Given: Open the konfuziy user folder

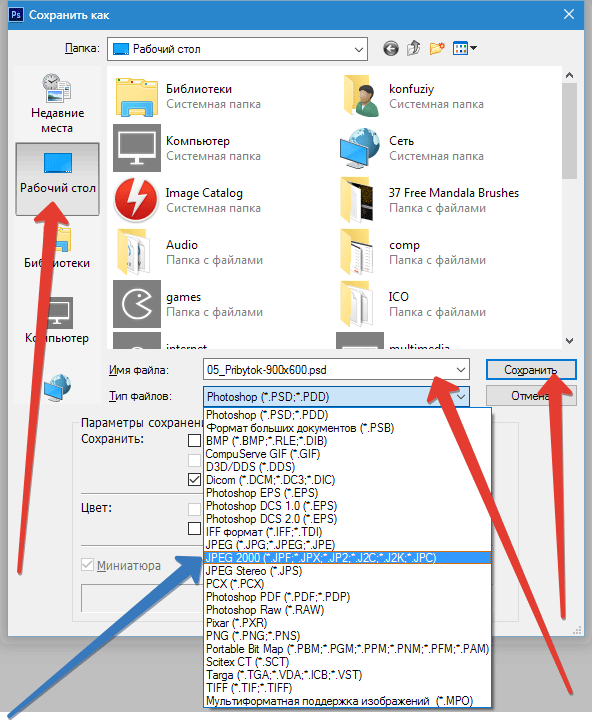Looking at the screenshot, I should tap(414, 96).
